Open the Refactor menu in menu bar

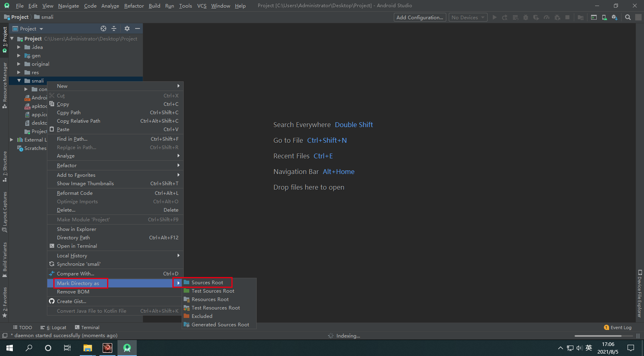click(x=134, y=6)
